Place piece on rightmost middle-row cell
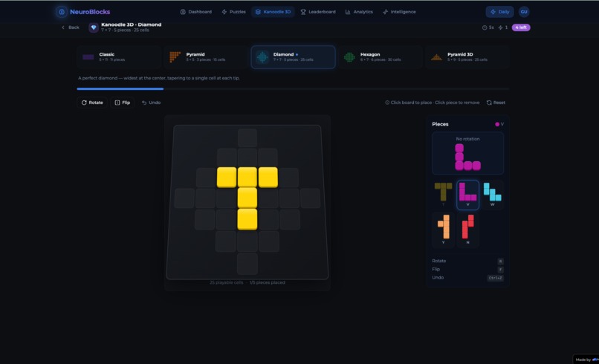This screenshot has width=599, height=364. [310, 198]
